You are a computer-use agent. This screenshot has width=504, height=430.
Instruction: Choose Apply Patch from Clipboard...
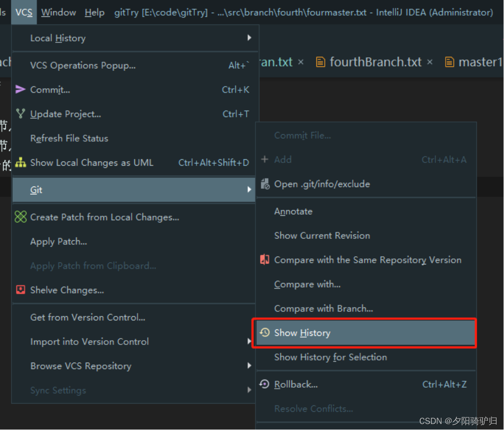click(x=134, y=266)
